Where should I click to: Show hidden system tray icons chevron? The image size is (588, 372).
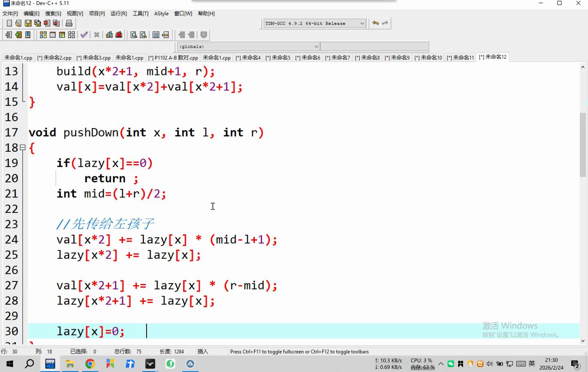441,363
